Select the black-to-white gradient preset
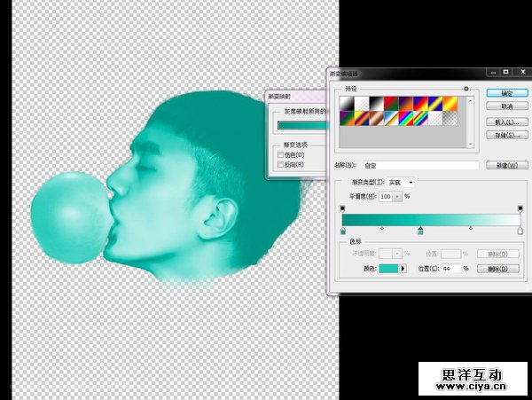 coord(379,103)
